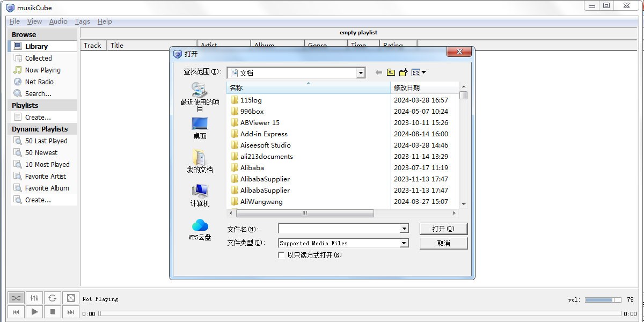Open Collected in sidebar
This screenshot has width=644, height=322.
pyautogui.click(x=43, y=58)
